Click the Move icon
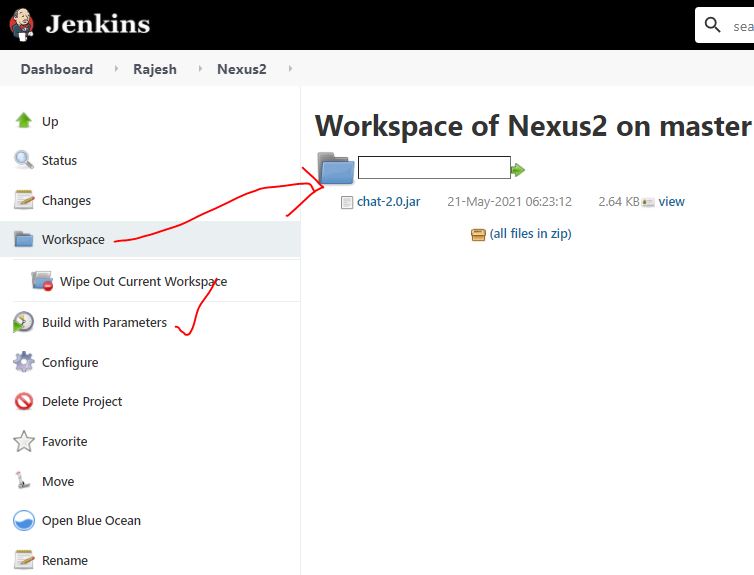Viewport: 754px width, 575px height. [23, 480]
